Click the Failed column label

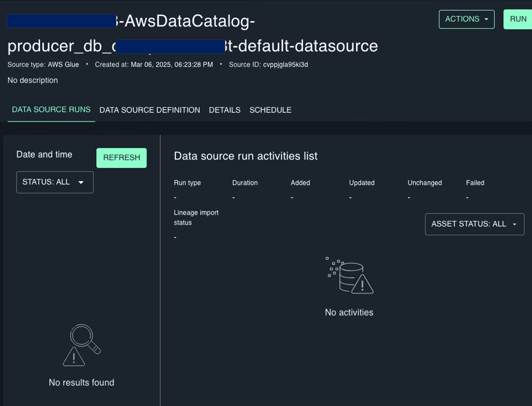coord(475,182)
